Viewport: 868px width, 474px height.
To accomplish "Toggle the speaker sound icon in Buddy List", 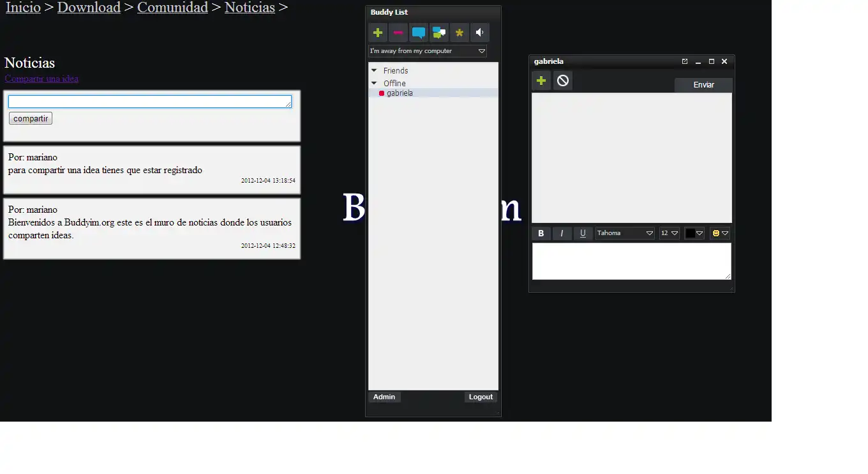I will pos(480,33).
